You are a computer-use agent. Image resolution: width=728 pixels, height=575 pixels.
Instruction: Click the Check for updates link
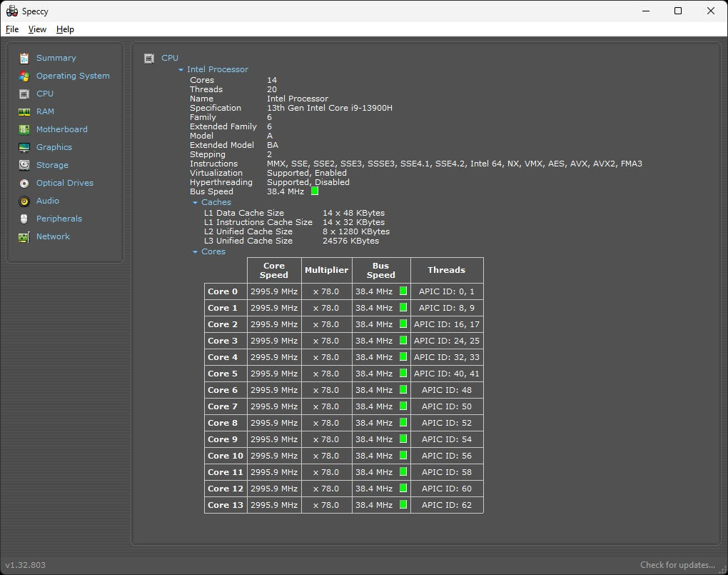point(677,565)
